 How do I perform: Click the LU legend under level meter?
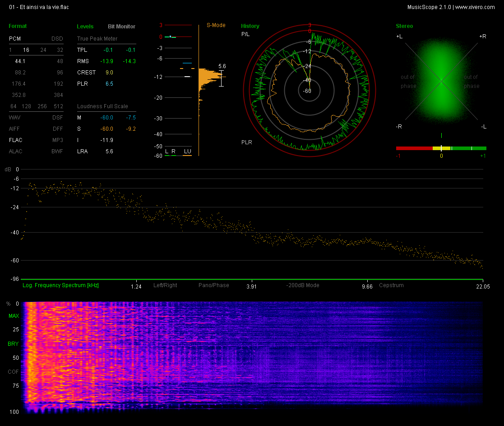[187, 151]
